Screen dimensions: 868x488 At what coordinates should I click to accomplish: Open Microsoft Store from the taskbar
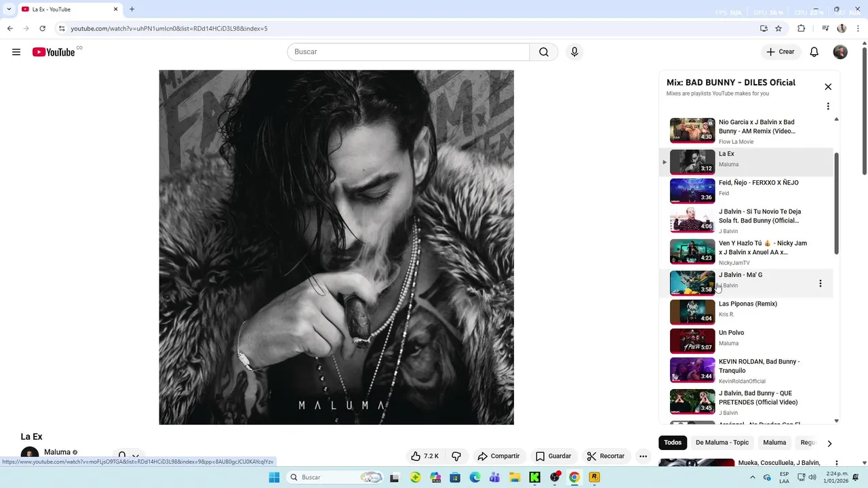[455, 477]
